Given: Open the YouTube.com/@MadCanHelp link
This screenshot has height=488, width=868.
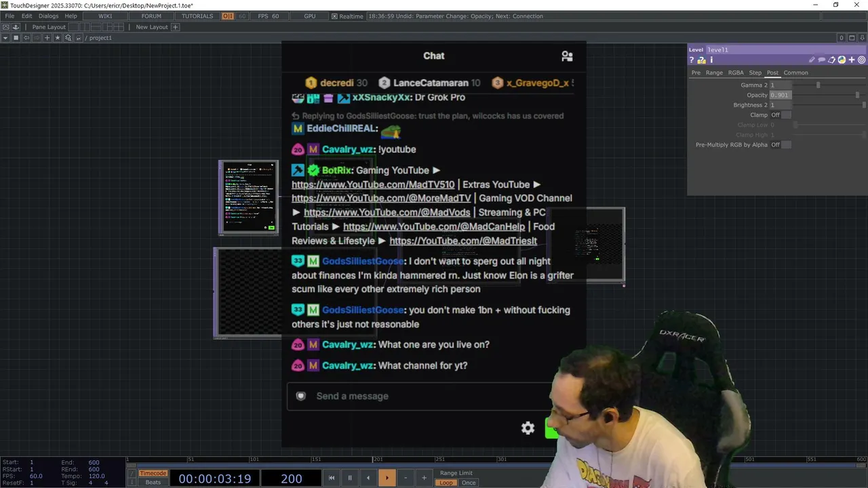Looking at the screenshot, I should tap(434, 227).
